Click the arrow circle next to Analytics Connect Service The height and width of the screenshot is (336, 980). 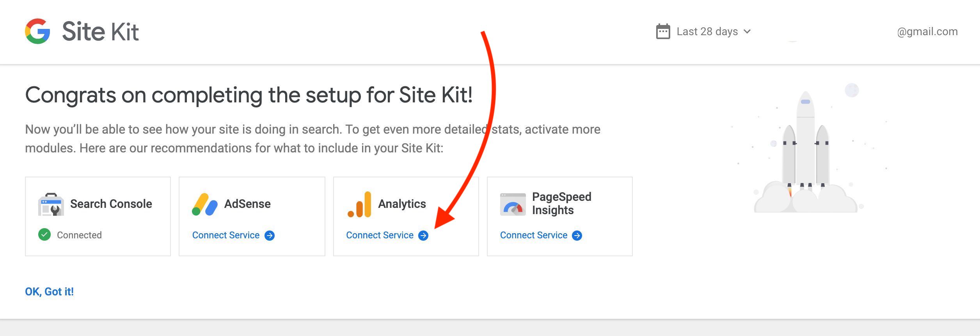tap(423, 236)
